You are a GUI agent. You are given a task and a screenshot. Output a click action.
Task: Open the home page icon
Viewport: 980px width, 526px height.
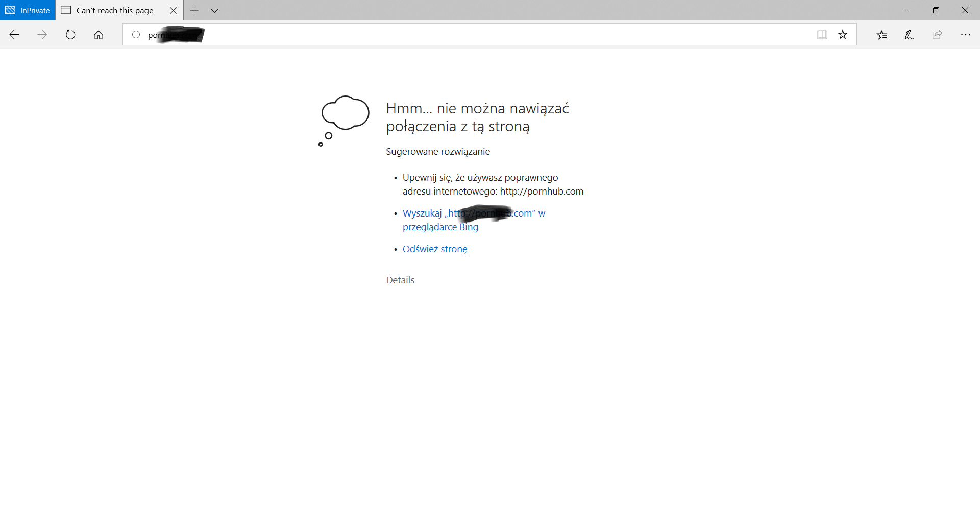(99, 35)
